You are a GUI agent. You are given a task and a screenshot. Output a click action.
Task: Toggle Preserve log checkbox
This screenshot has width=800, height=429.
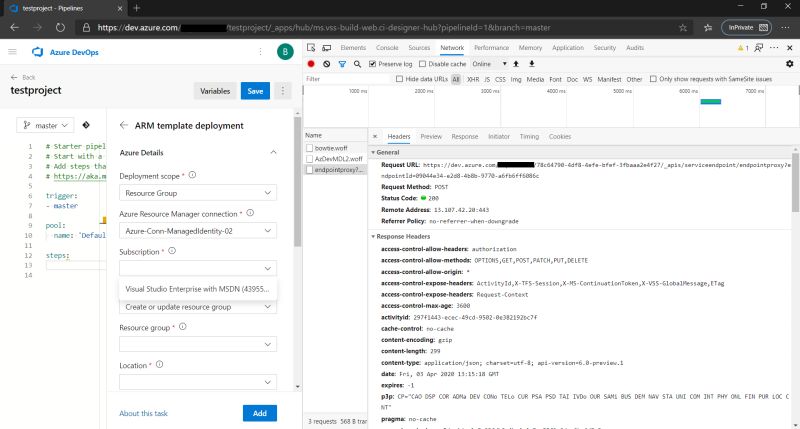click(372, 64)
